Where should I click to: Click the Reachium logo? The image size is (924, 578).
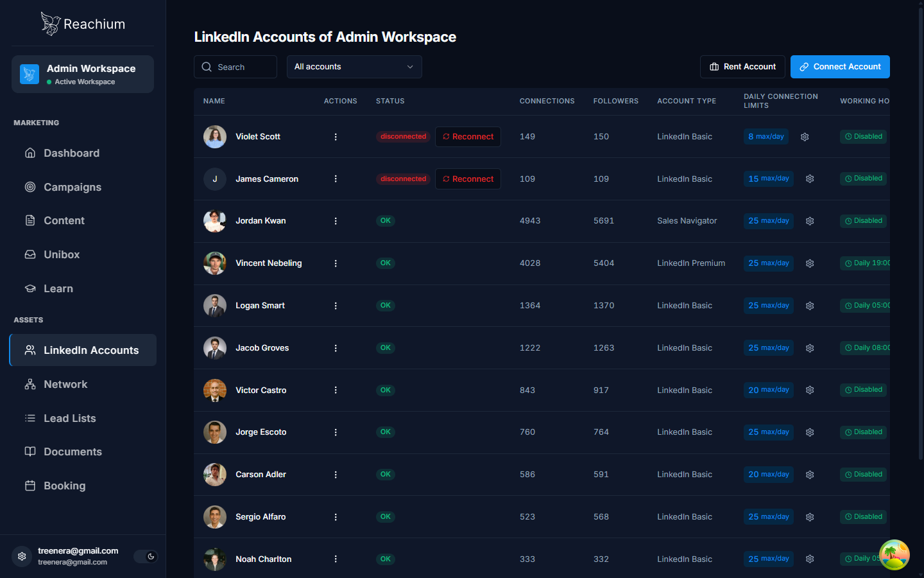83,24
